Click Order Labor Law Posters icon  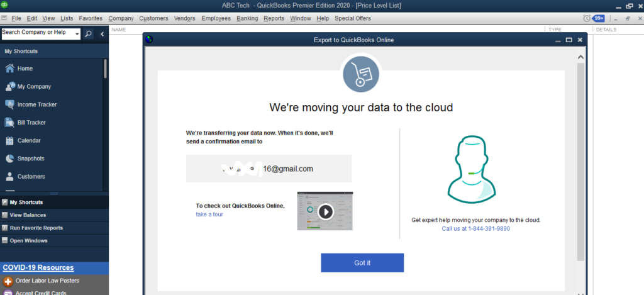[8, 281]
